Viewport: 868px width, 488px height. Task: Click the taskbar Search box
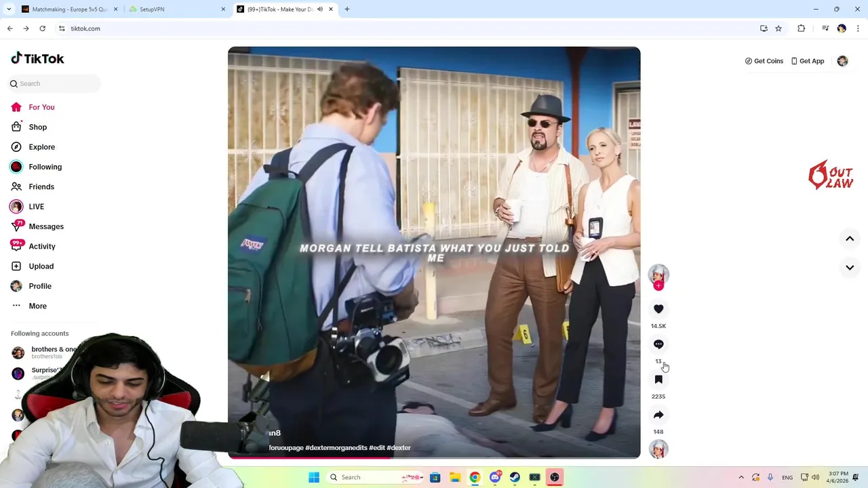click(x=376, y=477)
